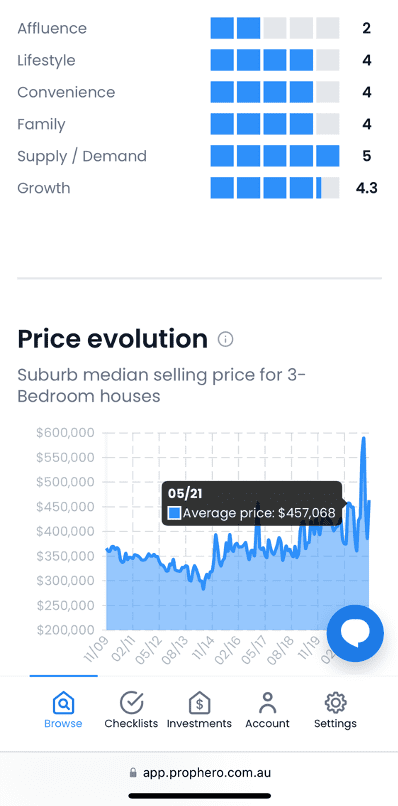Click the Price evolution info icon
Viewport: 398px width, 806px height.
tap(225, 339)
